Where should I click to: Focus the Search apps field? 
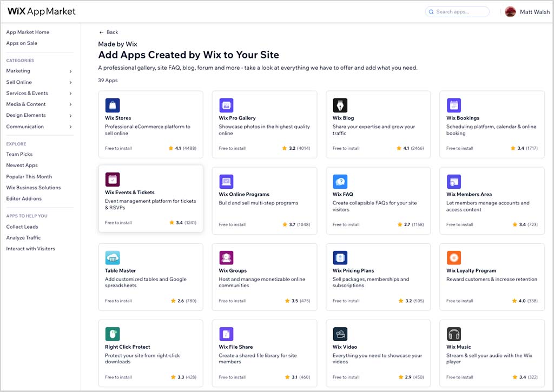coord(457,12)
